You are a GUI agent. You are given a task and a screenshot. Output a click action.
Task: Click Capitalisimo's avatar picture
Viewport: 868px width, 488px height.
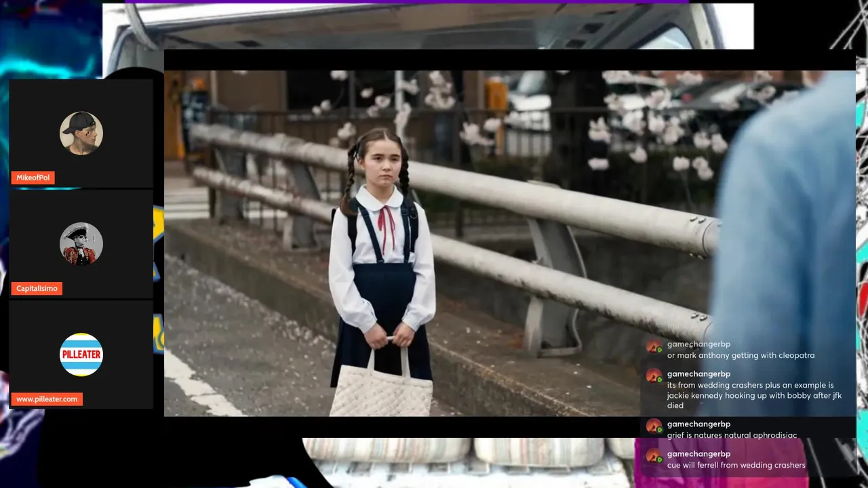81,244
